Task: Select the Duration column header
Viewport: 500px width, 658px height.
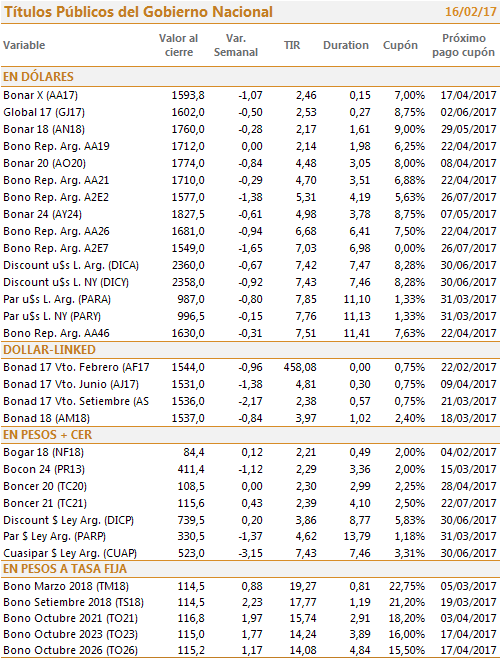Action: [346, 45]
